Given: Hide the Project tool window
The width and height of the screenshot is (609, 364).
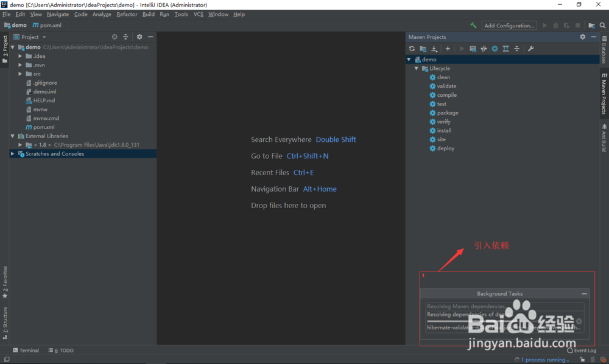Looking at the screenshot, I should tap(150, 37).
